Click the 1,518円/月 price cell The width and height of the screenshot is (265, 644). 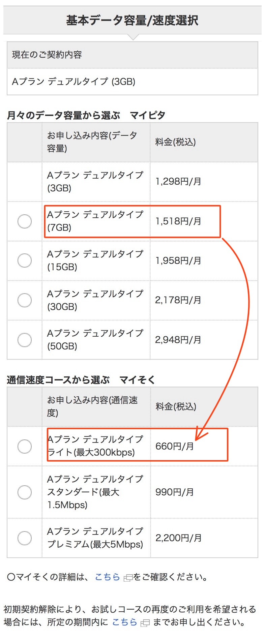pos(178,221)
